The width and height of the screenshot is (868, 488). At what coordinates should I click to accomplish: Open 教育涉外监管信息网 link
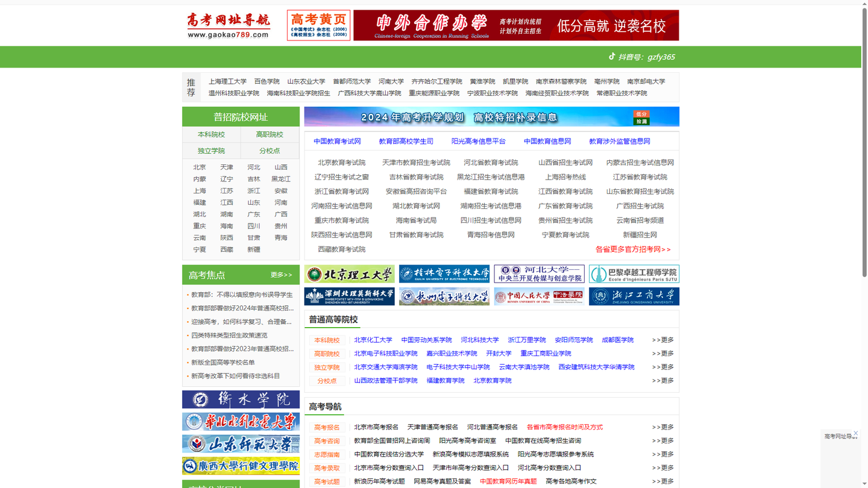[620, 141]
